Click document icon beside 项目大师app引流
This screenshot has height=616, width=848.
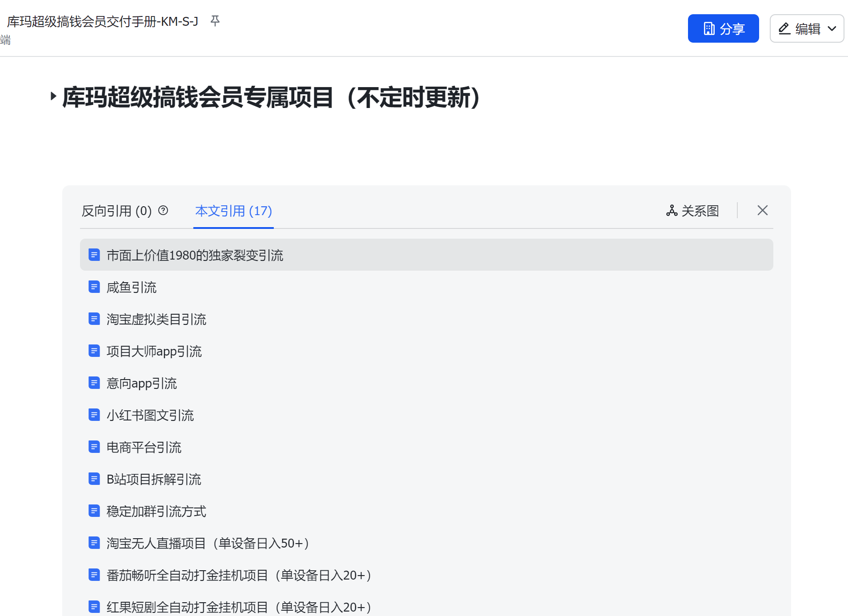point(94,351)
